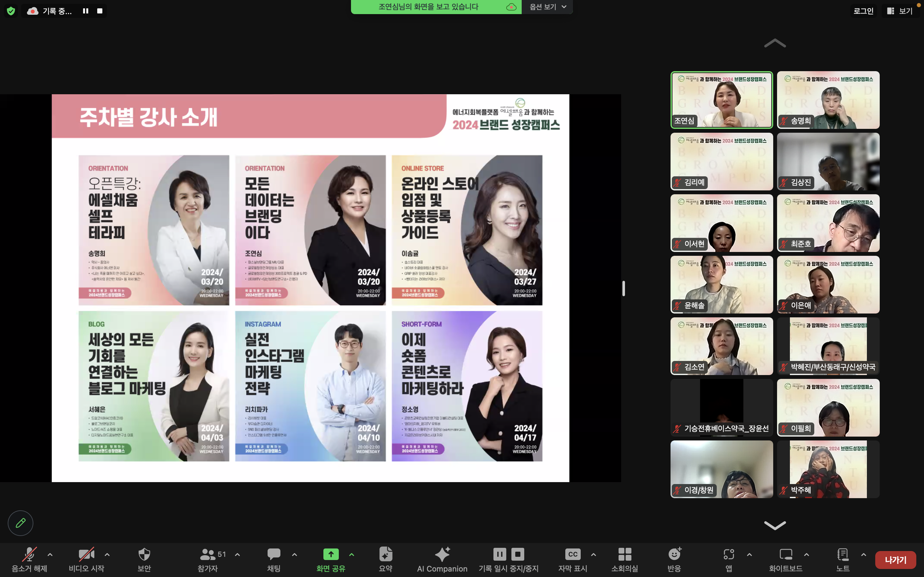Expand the arrow next to 화면 공유
This screenshot has width=924, height=577.
pyautogui.click(x=352, y=555)
